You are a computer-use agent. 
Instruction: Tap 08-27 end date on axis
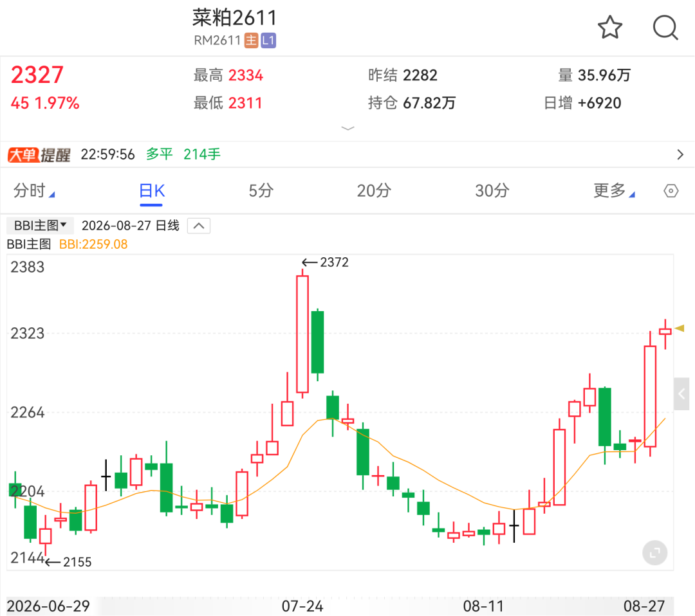click(x=644, y=606)
